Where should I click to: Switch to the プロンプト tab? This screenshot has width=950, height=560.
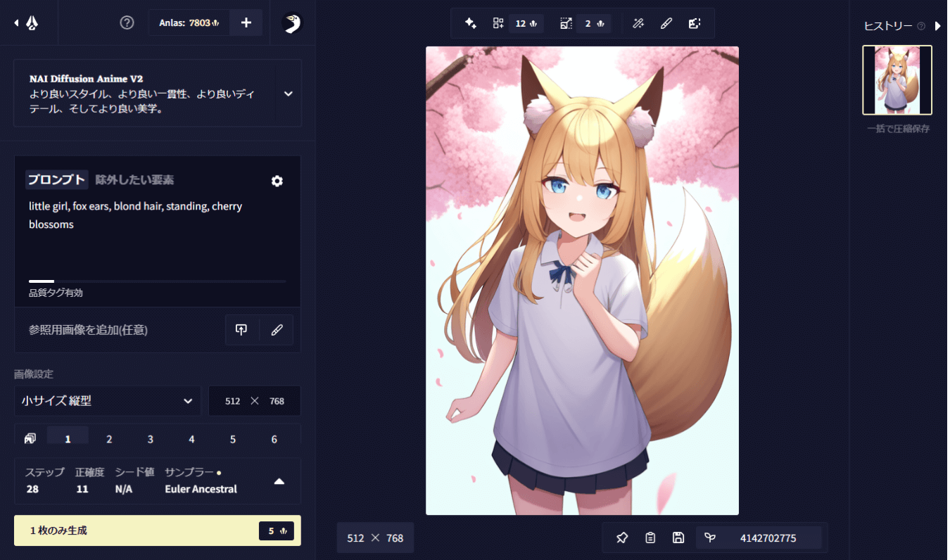(x=56, y=180)
